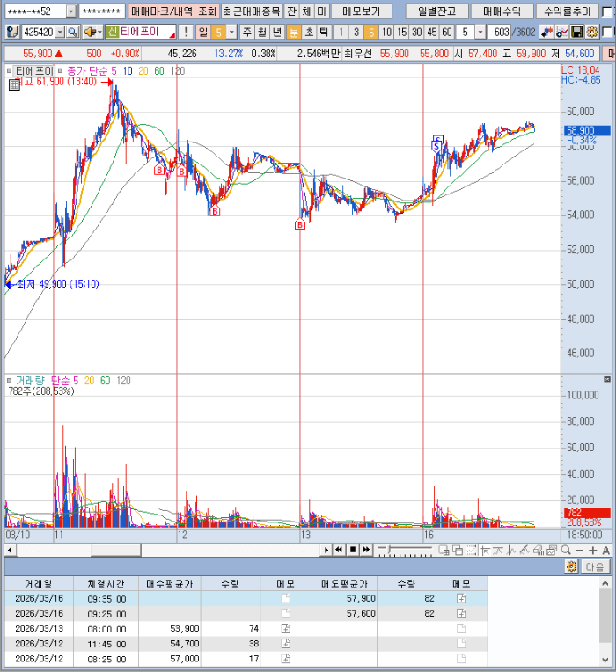Click the add chart window icon
This screenshot has height=672, width=616.
pos(444,550)
